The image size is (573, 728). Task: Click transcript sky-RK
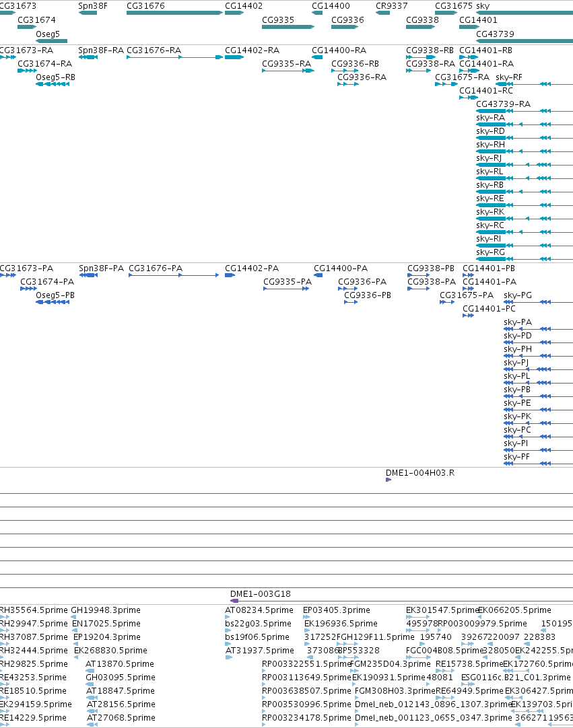(x=525, y=219)
